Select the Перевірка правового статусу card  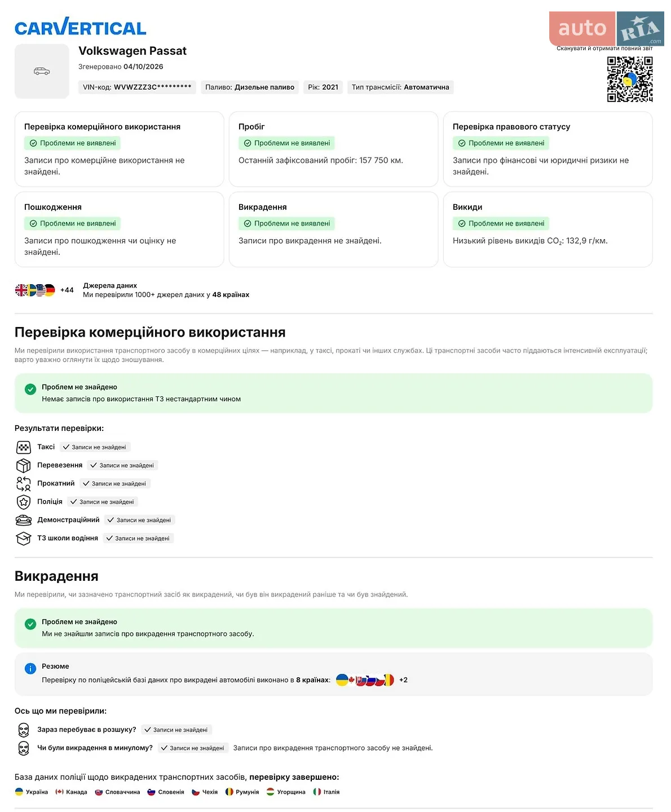tap(548, 149)
